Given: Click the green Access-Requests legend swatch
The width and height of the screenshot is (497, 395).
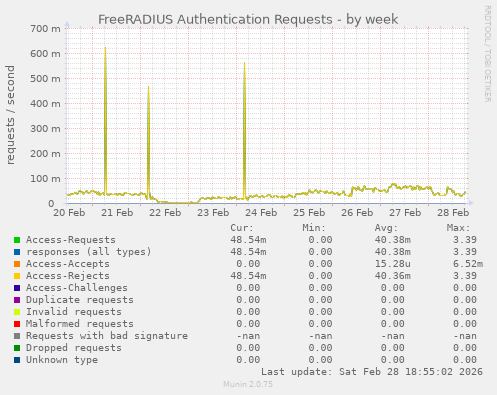Looking at the screenshot, I should (x=17, y=240).
